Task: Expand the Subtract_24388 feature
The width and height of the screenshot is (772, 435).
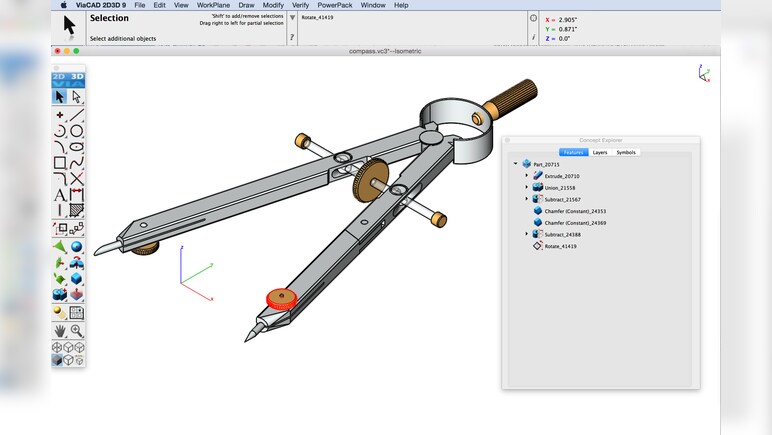Action: [526, 234]
